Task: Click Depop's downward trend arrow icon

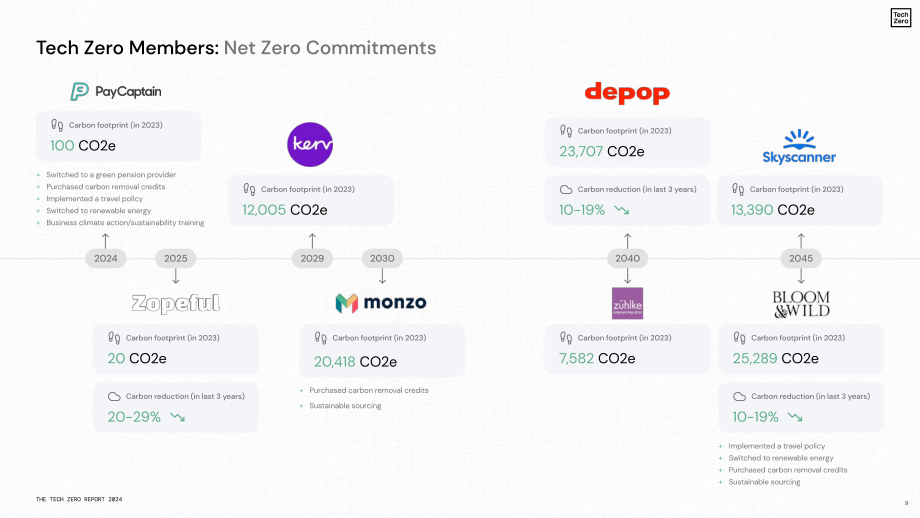Action: click(622, 210)
